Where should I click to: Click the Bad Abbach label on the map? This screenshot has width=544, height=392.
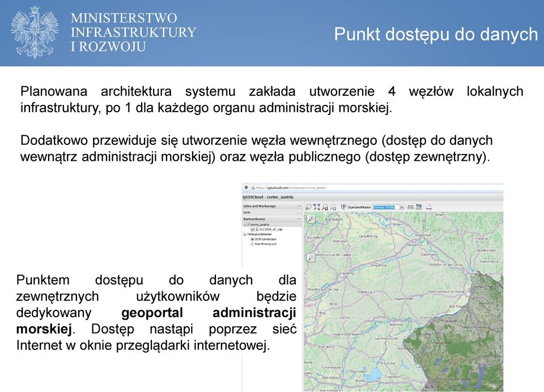(334, 220)
